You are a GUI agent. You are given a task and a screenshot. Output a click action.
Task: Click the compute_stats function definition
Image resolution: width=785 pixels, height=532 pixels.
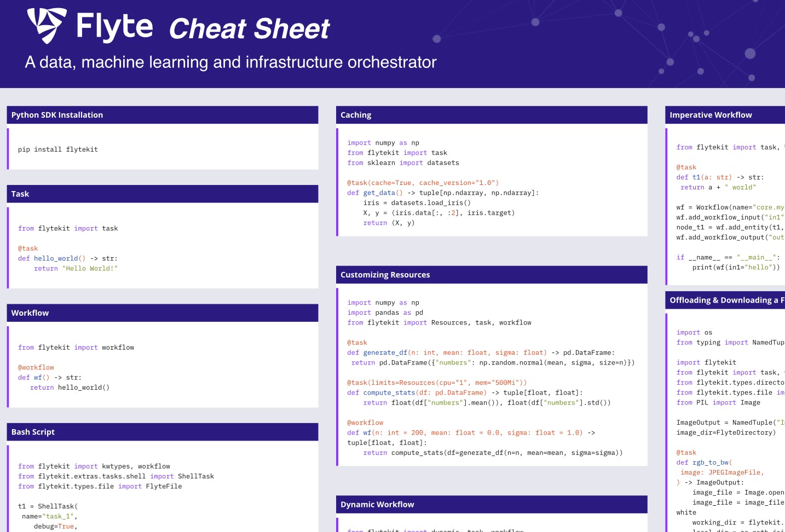[x=389, y=392]
